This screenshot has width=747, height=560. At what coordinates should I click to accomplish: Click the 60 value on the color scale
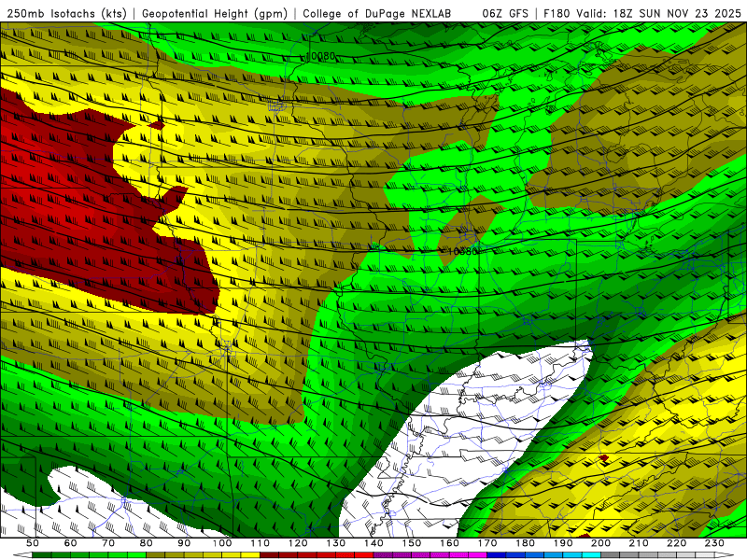[70, 543]
